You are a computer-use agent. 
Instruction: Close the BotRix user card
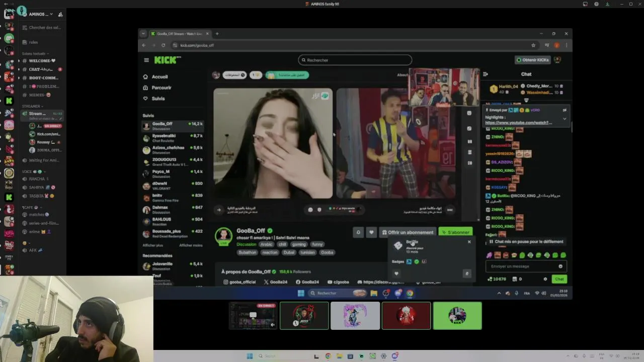pyautogui.click(x=469, y=242)
